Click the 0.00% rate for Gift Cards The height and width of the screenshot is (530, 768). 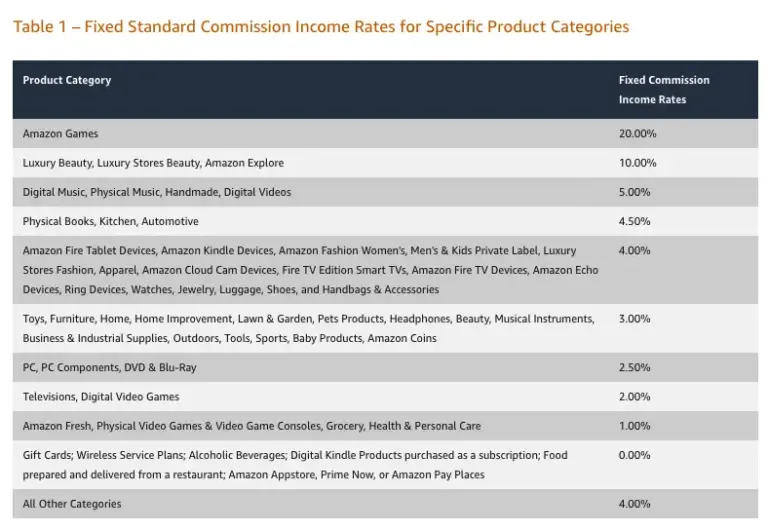coord(635,455)
